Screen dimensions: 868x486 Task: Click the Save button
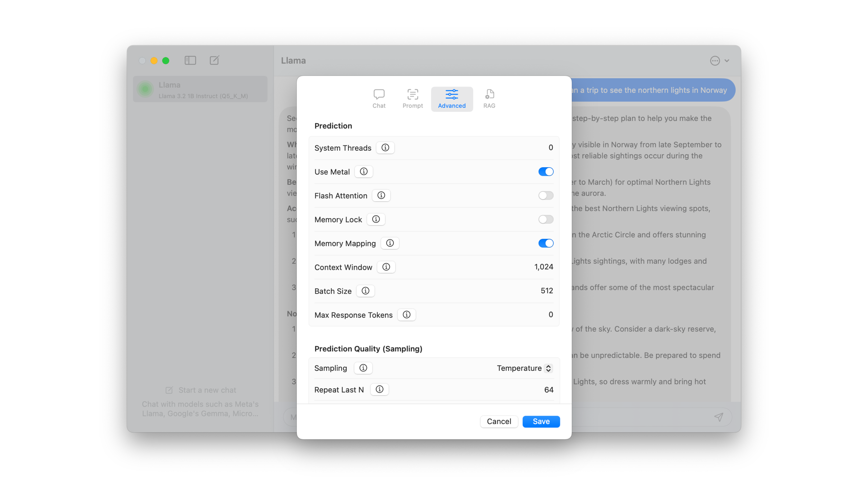pos(541,421)
